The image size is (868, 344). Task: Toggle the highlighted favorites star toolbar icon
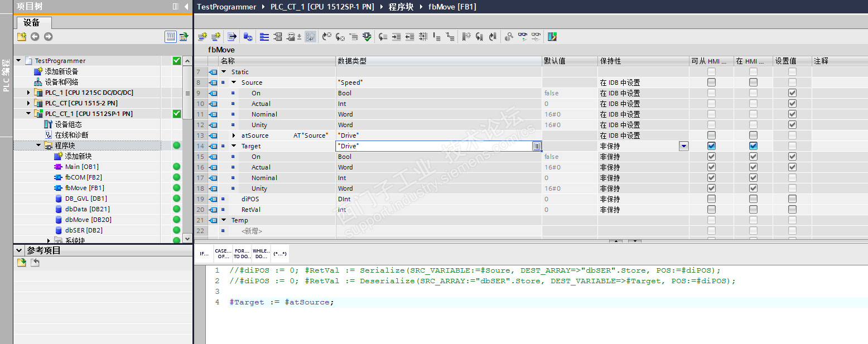coord(310,37)
